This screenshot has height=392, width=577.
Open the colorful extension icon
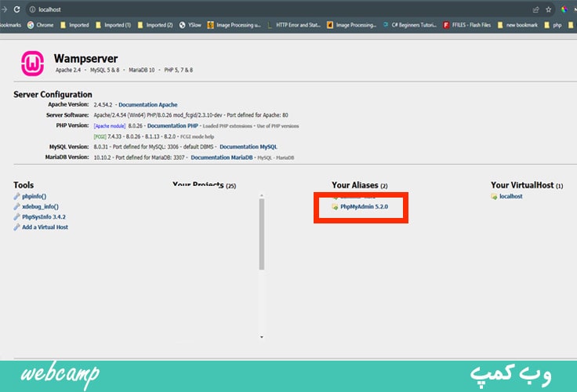click(x=564, y=9)
